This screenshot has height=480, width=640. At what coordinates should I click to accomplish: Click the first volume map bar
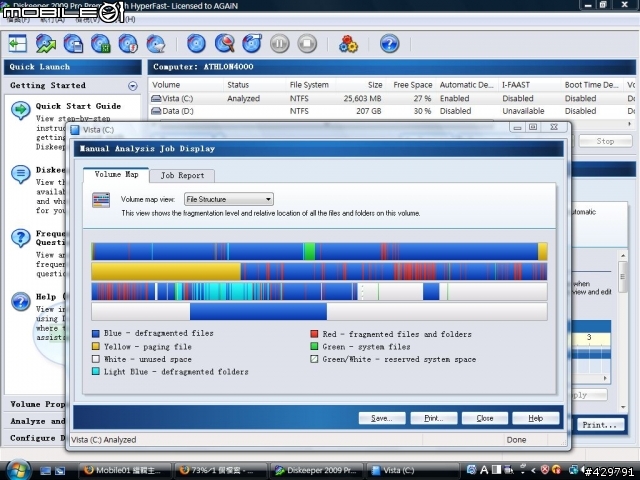[x=319, y=251]
